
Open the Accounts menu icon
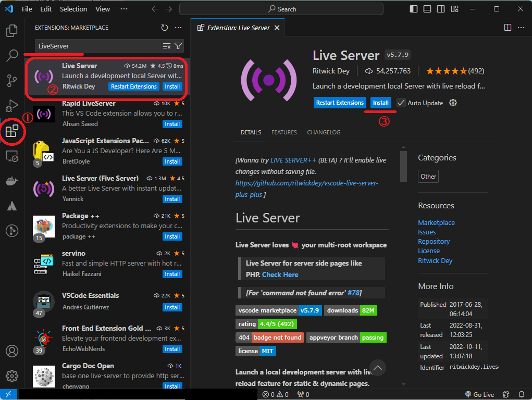coord(12,351)
